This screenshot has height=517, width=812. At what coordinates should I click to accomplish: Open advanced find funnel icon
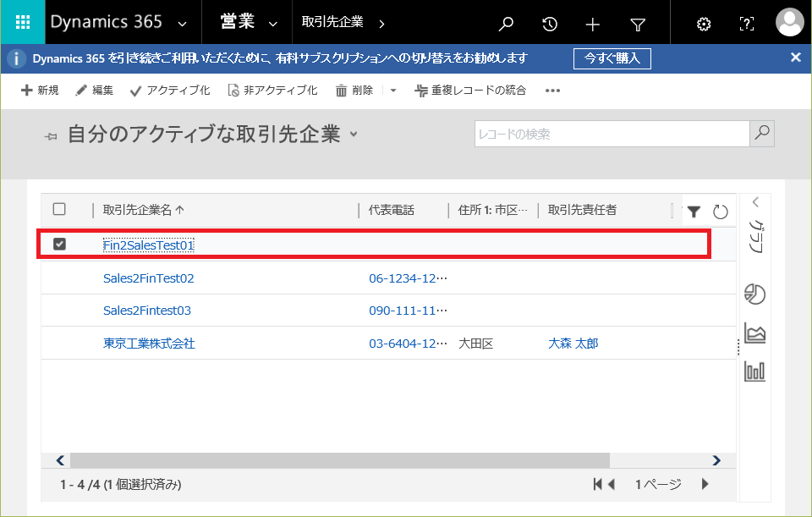(x=638, y=25)
